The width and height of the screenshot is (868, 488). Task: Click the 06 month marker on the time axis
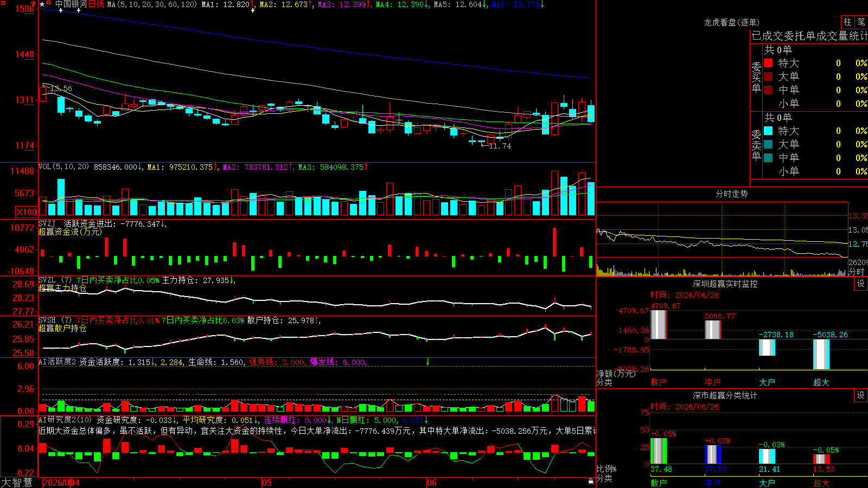pos(431,483)
